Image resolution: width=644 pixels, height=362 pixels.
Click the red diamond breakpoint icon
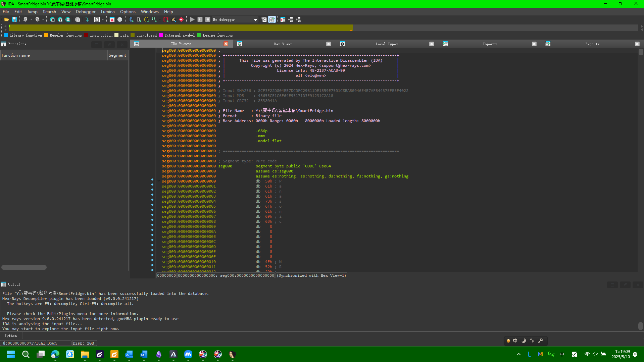pos(181,19)
